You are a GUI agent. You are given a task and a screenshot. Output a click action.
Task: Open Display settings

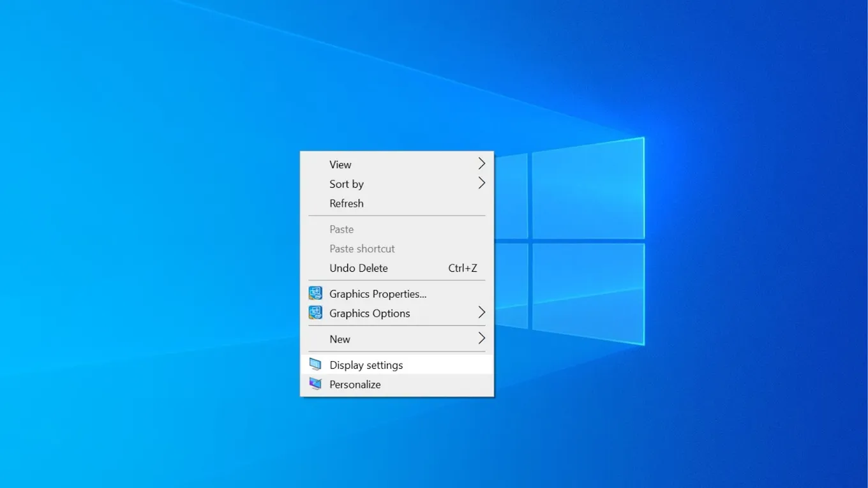[x=366, y=364]
